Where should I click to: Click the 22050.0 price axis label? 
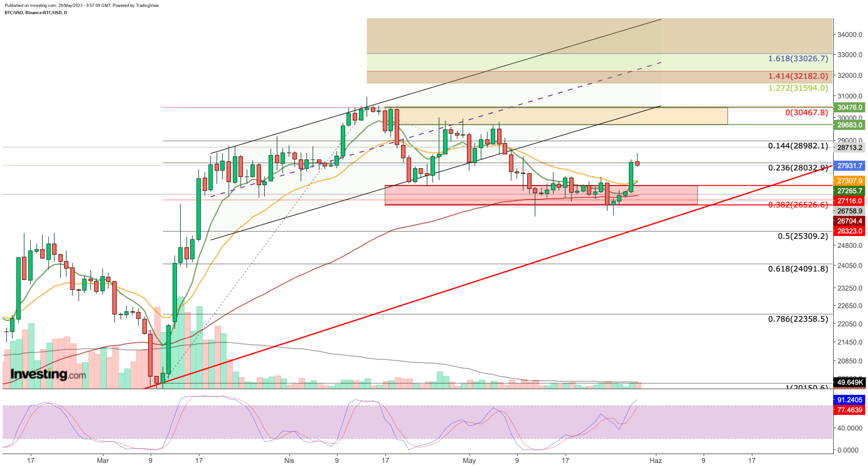click(850, 324)
